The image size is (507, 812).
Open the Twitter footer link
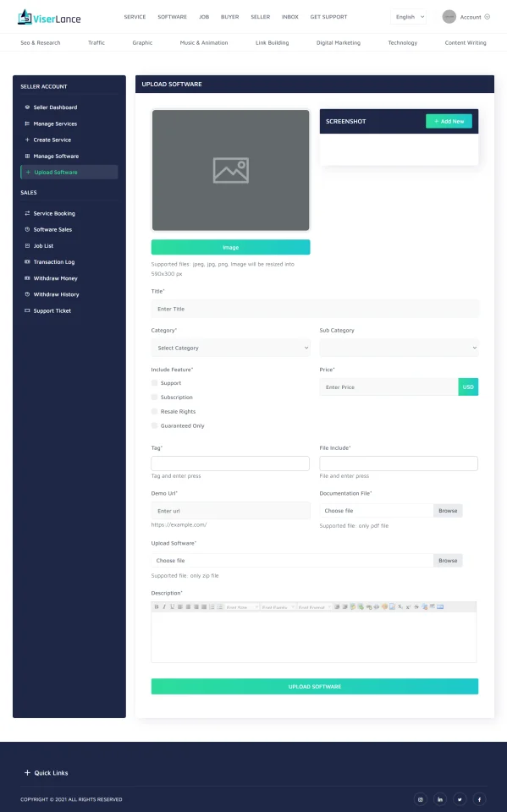[x=460, y=799]
